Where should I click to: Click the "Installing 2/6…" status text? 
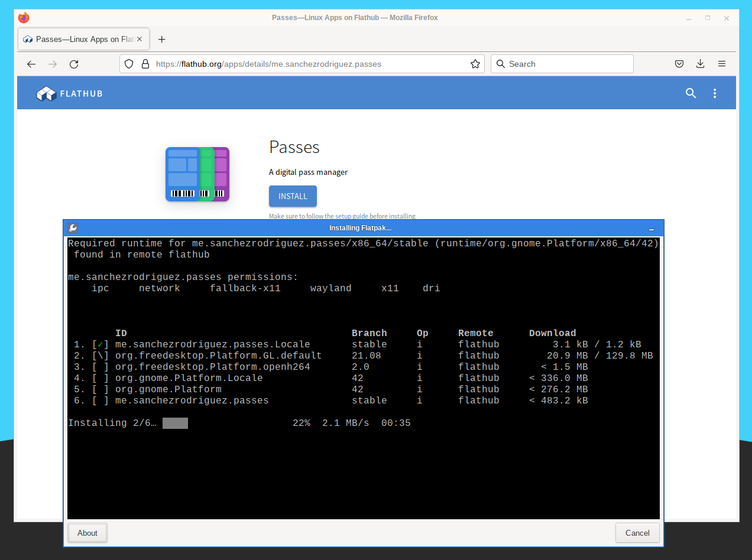coord(112,423)
